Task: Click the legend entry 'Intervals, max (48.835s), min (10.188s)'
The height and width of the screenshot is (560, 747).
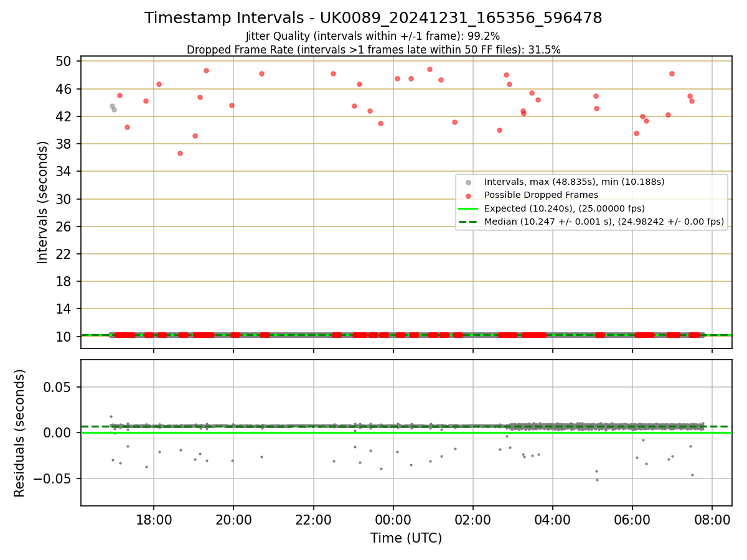Action: click(x=575, y=182)
